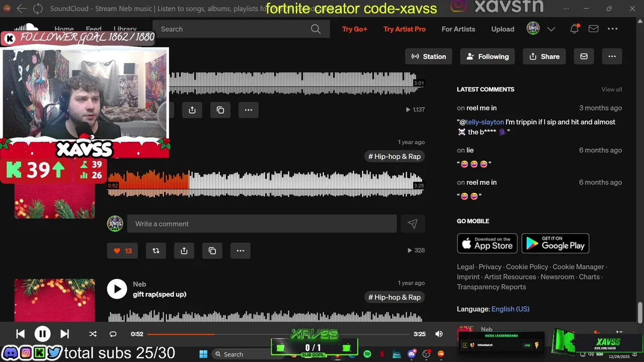Send the comment with paper plane icon
This screenshot has height=362, width=644.
(x=413, y=224)
